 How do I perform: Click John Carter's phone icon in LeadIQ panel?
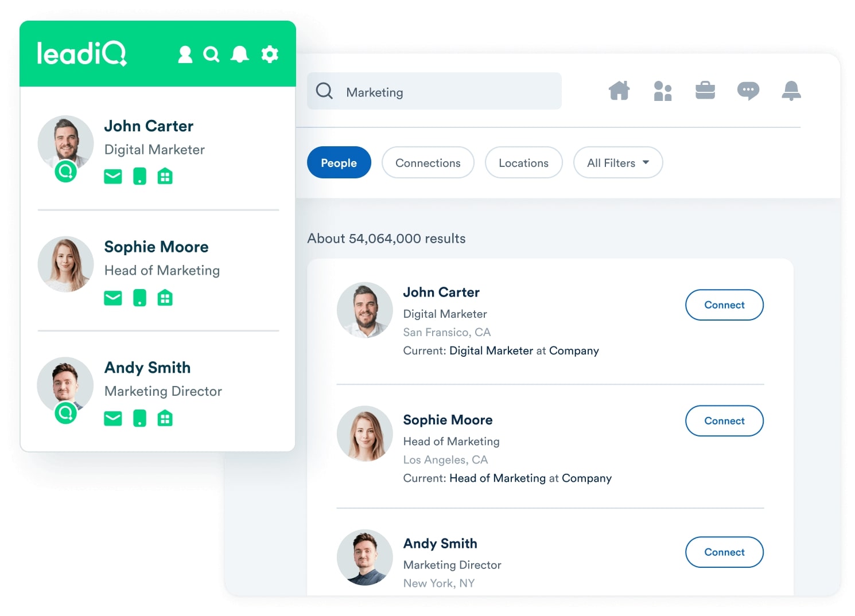[x=139, y=177]
